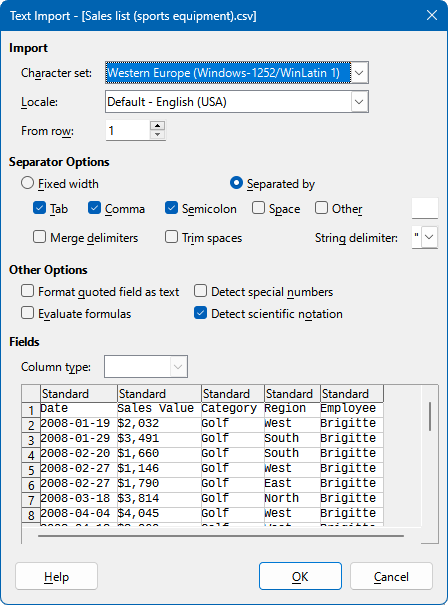This screenshot has width=448, height=605.
Task: Click row number 2 in the preview
Action: [31, 425]
